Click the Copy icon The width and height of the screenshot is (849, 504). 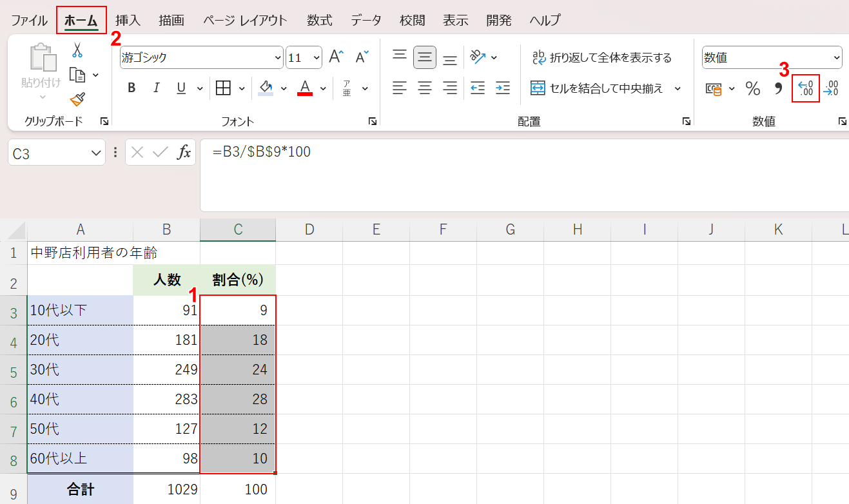tap(77, 75)
